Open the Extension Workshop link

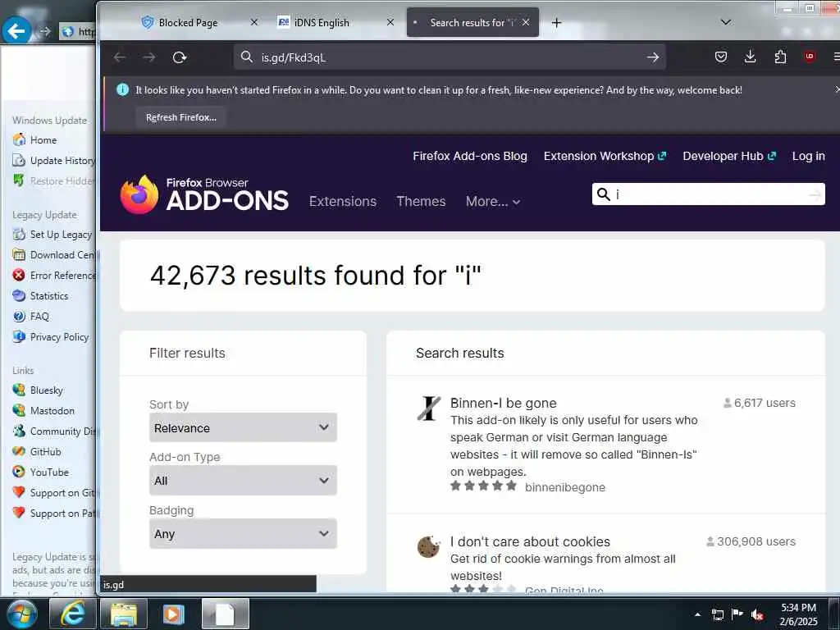click(605, 156)
